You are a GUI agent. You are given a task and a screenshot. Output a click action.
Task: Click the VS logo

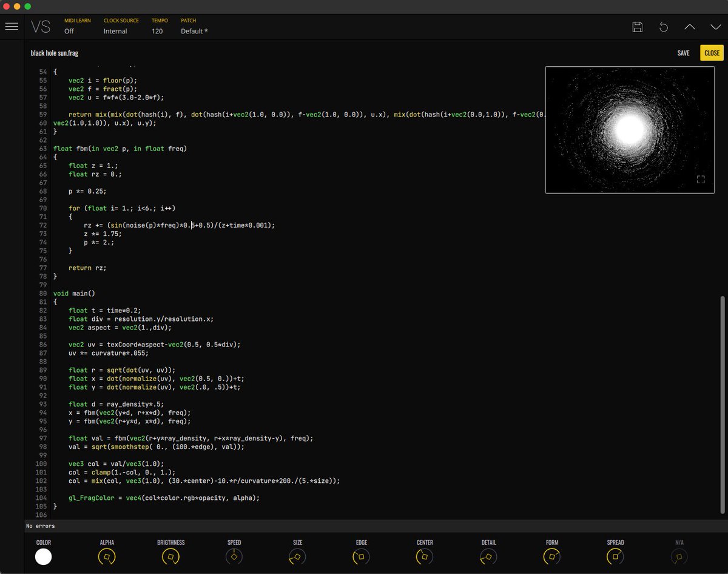(x=41, y=27)
